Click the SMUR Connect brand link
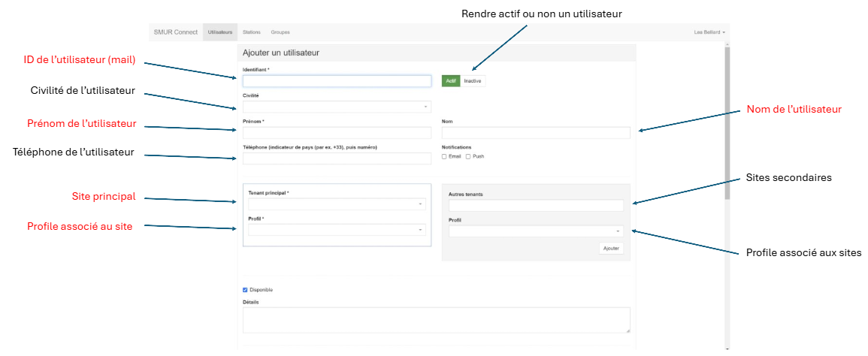 click(x=176, y=32)
